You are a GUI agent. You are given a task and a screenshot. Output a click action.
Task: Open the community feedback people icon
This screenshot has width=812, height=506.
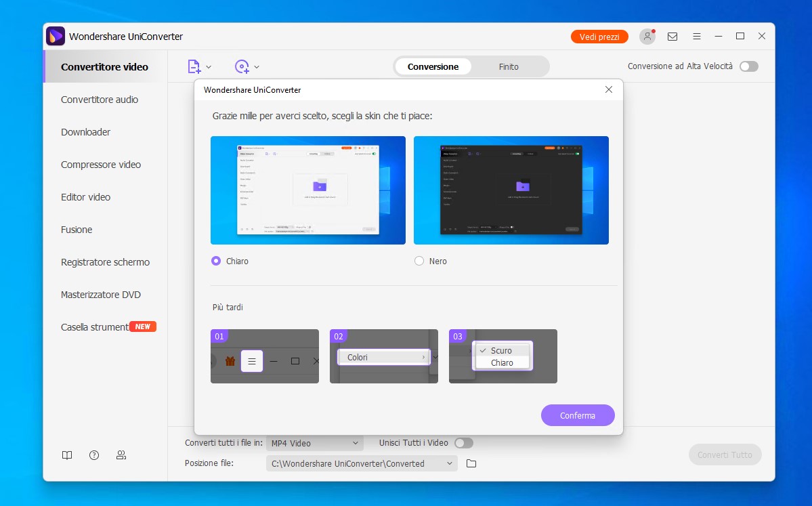pyautogui.click(x=121, y=455)
